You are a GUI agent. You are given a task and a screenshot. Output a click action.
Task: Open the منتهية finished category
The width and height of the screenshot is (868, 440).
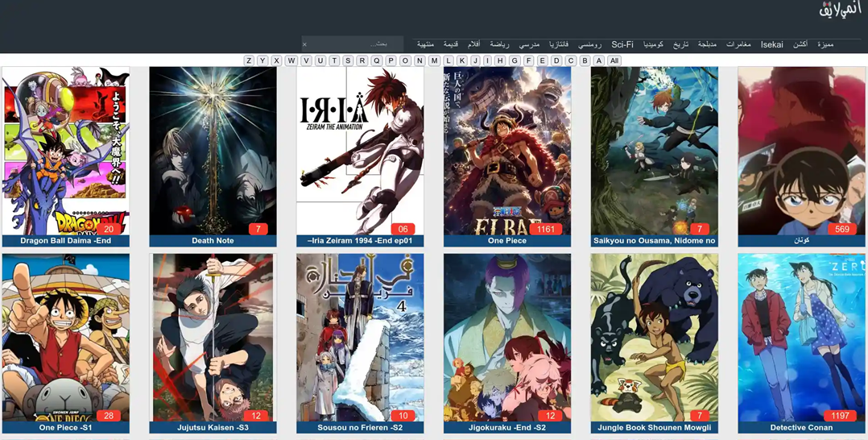pos(425,44)
